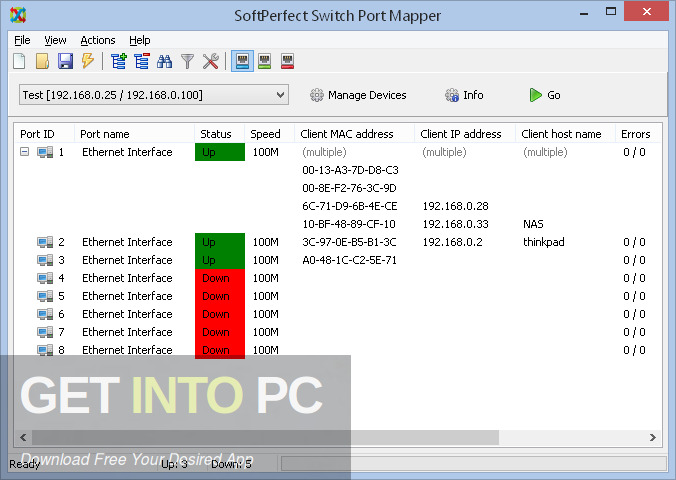Toggle the show all ports icon
The height and width of the screenshot is (480, 676).
pyautogui.click(x=242, y=61)
